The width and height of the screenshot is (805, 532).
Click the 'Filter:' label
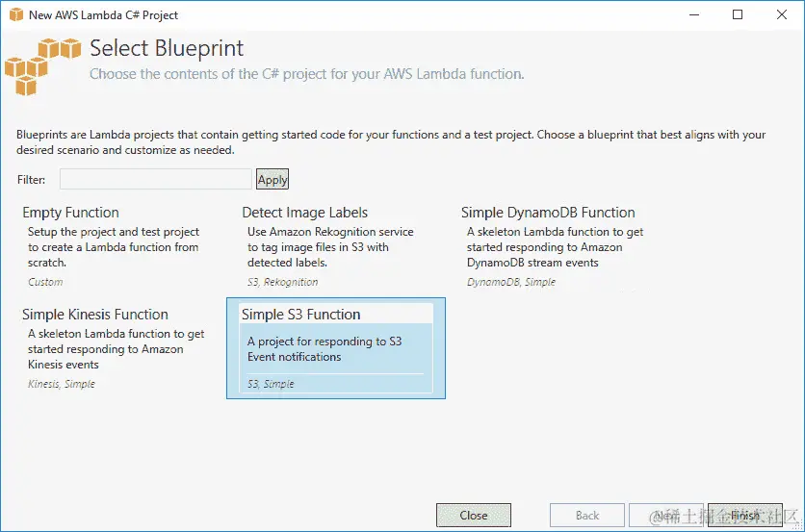(32, 180)
